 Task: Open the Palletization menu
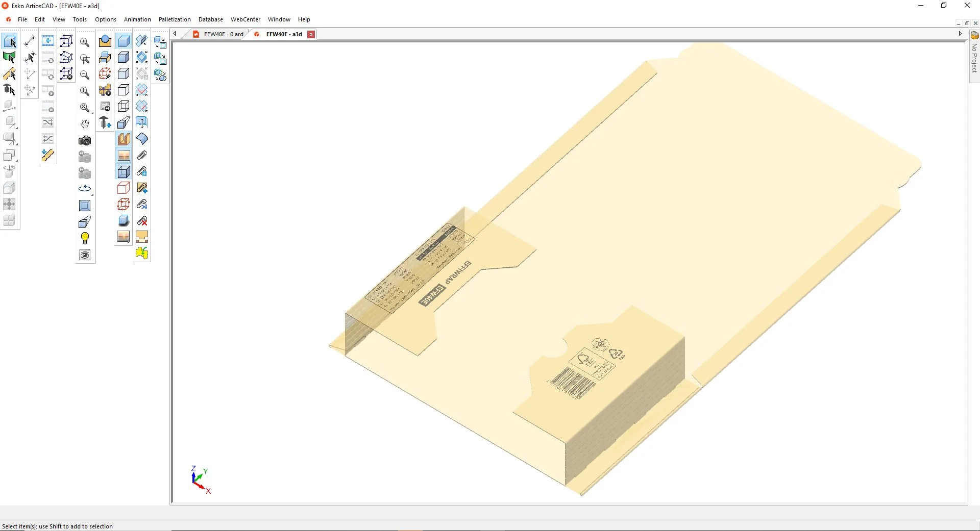[x=175, y=19]
